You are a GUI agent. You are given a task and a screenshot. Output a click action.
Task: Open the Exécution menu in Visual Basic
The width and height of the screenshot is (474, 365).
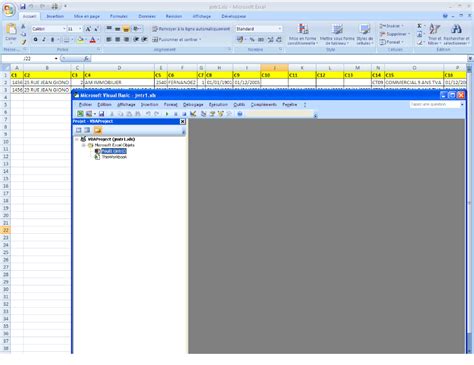(x=218, y=104)
